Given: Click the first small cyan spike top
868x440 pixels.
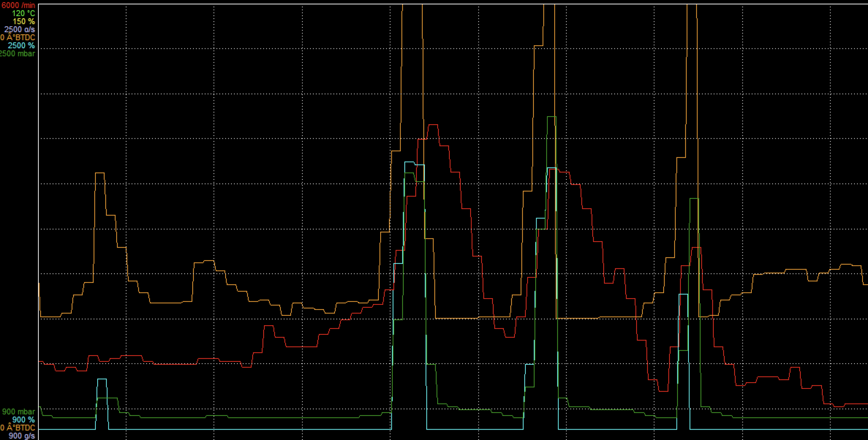Looking at the screenshot, I should [102, 379].
